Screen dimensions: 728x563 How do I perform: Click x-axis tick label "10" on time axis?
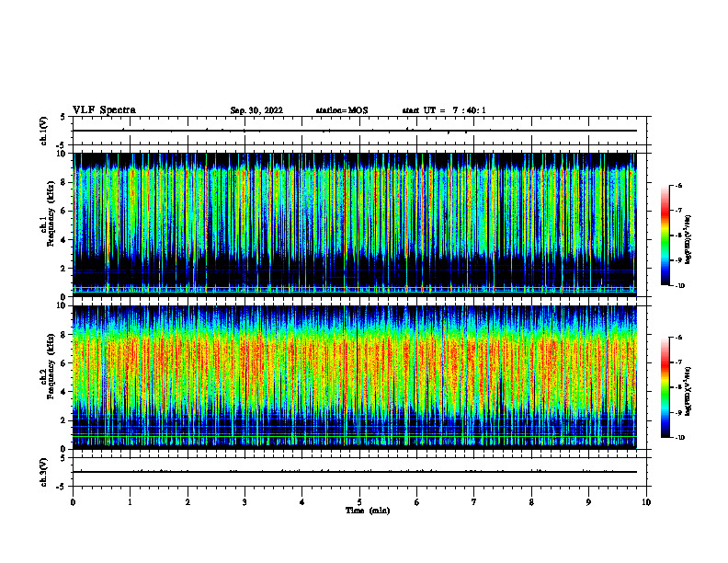pyautogui.click(x=646, y=502)
